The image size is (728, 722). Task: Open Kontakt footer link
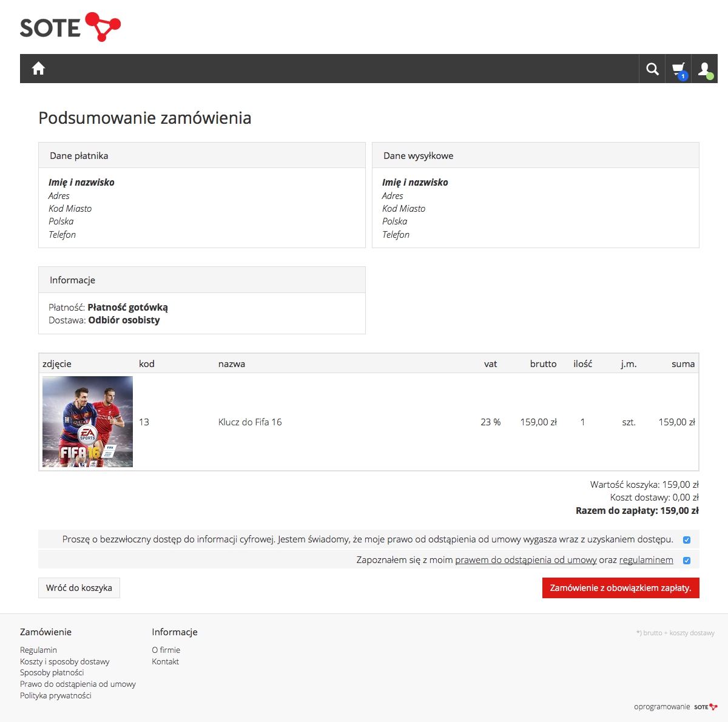click(165, 661)
